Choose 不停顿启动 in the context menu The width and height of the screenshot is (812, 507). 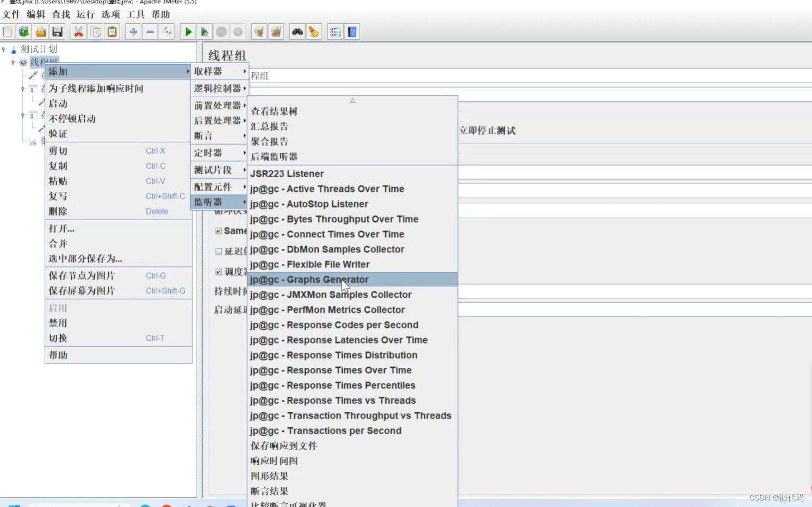coord(119,118)
